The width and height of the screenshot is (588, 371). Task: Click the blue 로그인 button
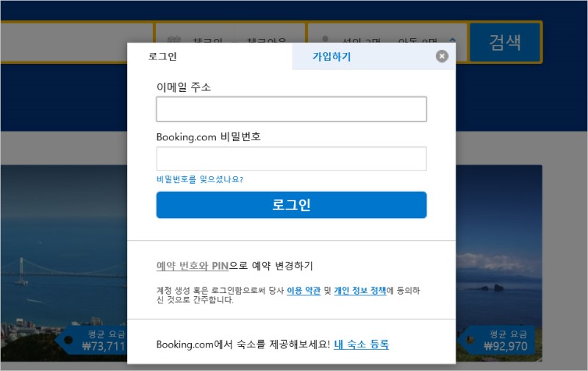(291, 205)
